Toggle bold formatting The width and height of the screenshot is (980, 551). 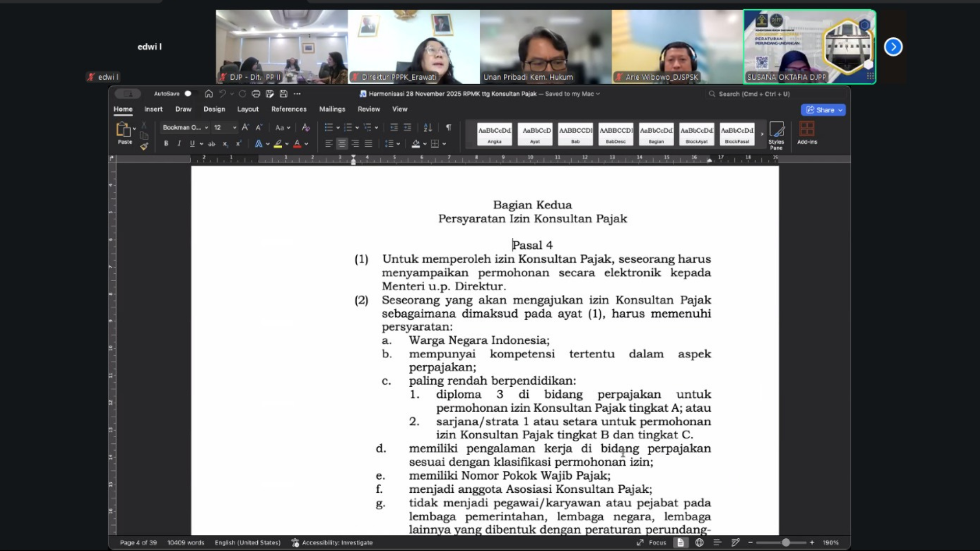(166, 144)
